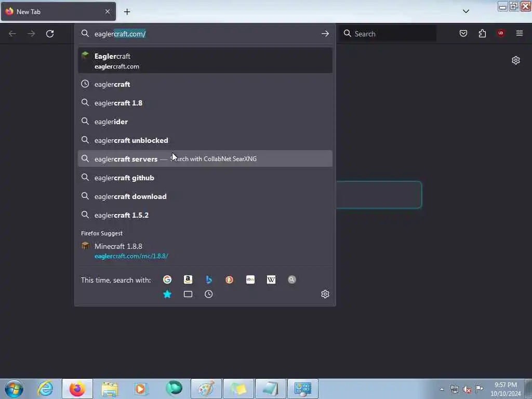Go back one page

12,34
